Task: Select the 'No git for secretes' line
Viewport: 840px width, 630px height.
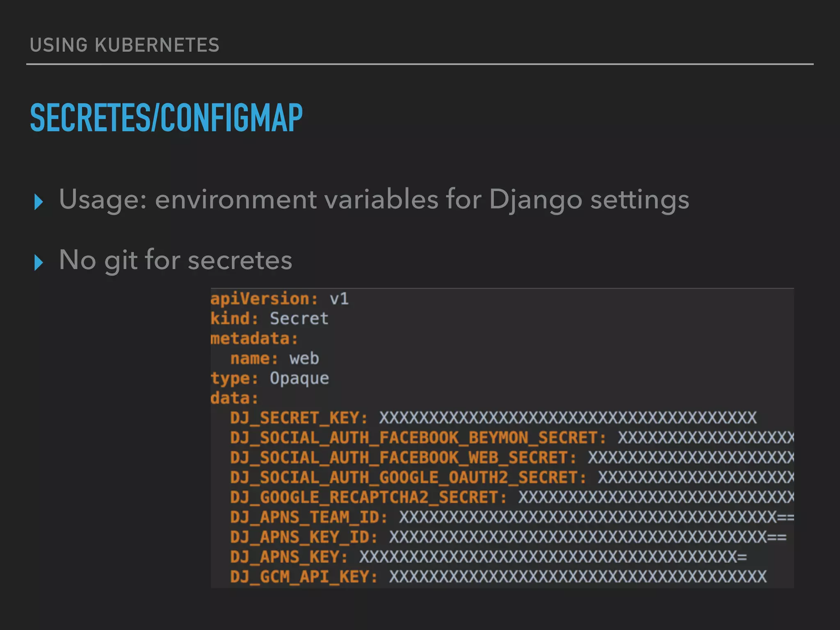Action: [176, 260]
